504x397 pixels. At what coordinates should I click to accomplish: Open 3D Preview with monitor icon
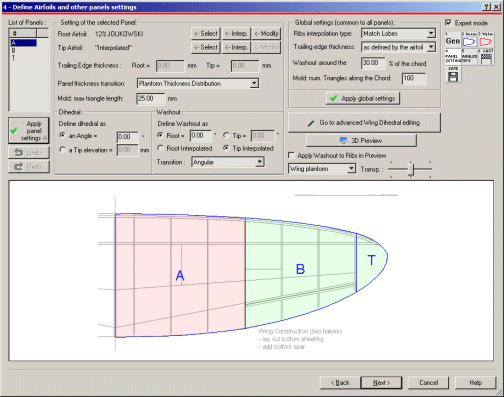tap(361, 141)
